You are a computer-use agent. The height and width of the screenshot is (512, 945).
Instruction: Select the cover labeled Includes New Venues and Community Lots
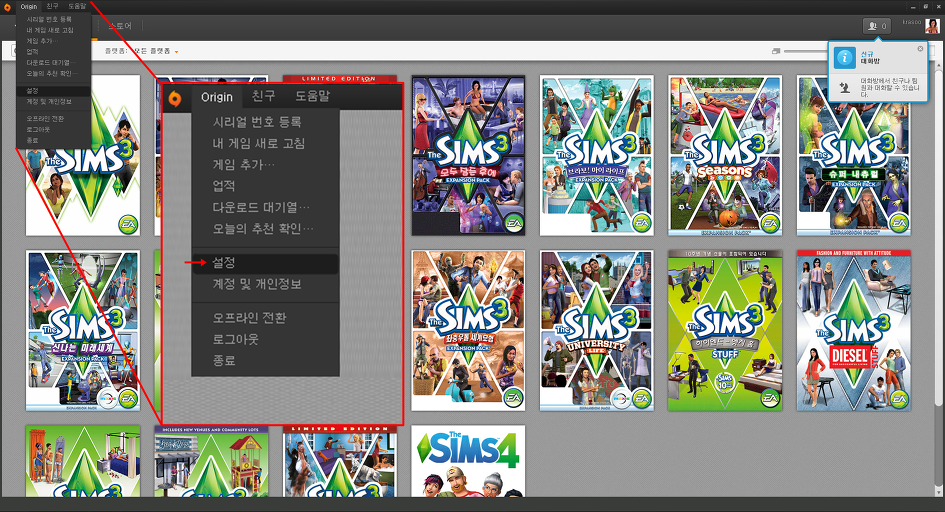click(211, 461)
